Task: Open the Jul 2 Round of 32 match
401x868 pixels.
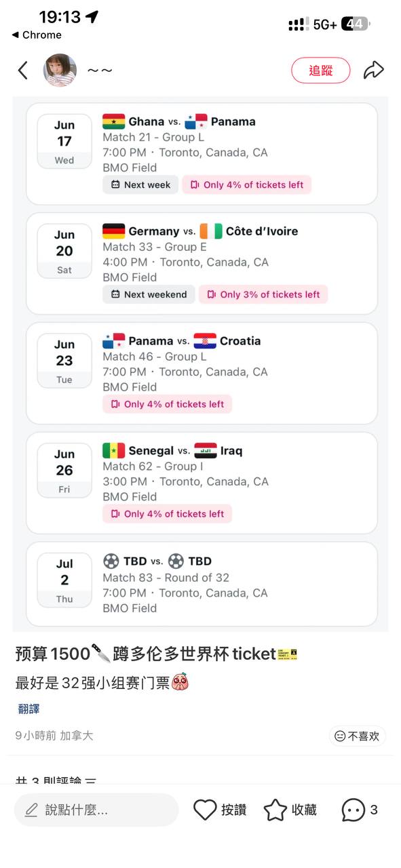Action: click(x=202, y=584)
